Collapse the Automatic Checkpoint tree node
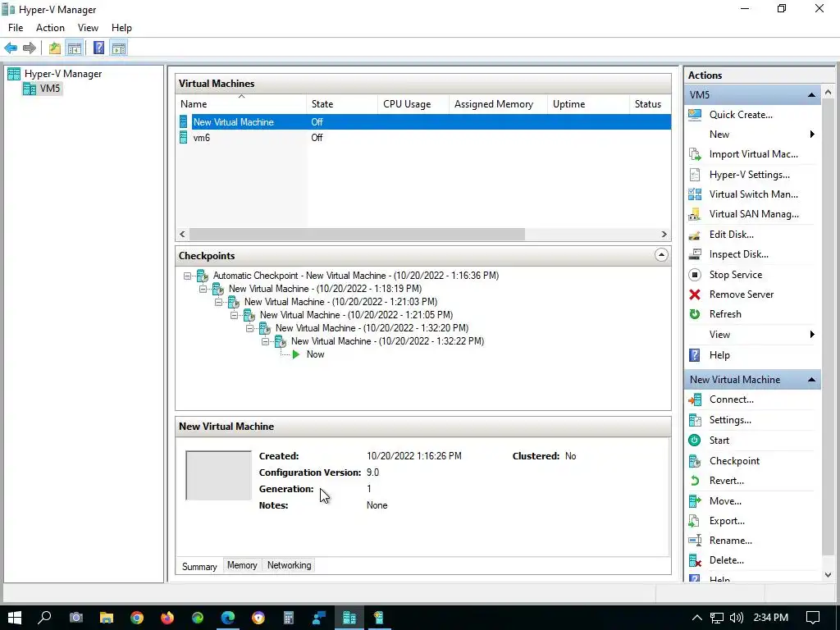The width and height of the screenshot is (840, 630). point(187,276)
